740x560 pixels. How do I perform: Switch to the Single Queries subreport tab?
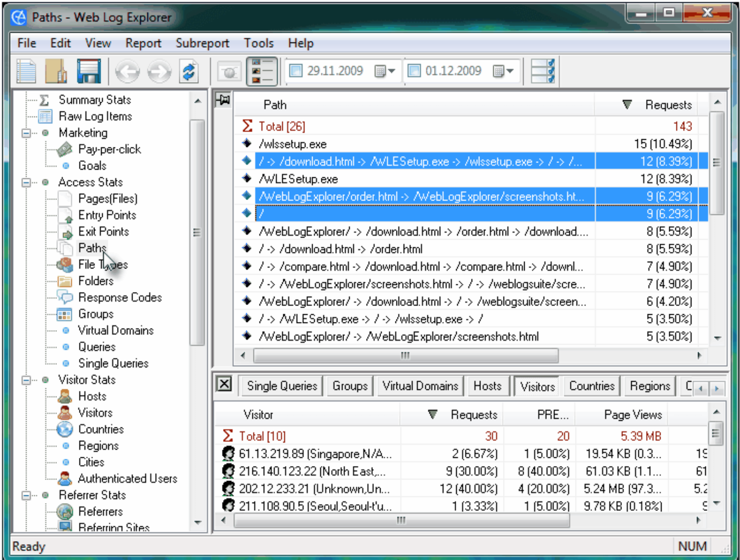[282, 386]
